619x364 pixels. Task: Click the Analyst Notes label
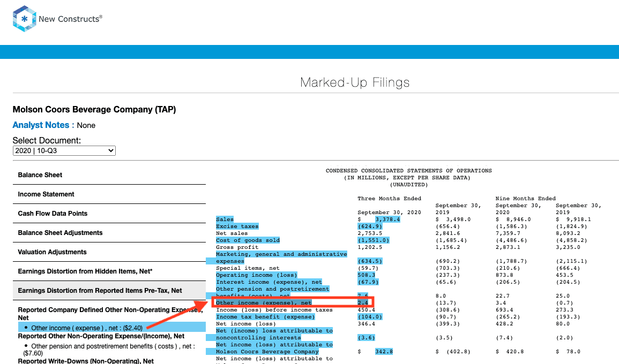tap(43, 125)
